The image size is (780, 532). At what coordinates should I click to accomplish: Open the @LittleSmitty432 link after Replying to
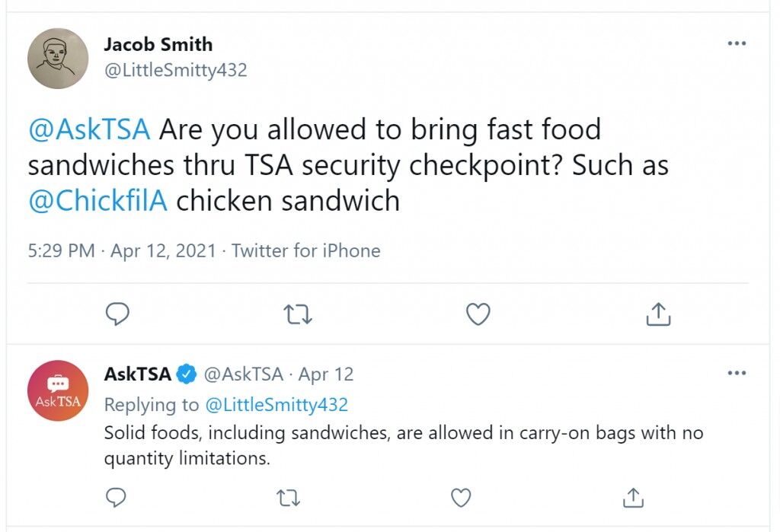pyautogui.click(x=277, y=405)
